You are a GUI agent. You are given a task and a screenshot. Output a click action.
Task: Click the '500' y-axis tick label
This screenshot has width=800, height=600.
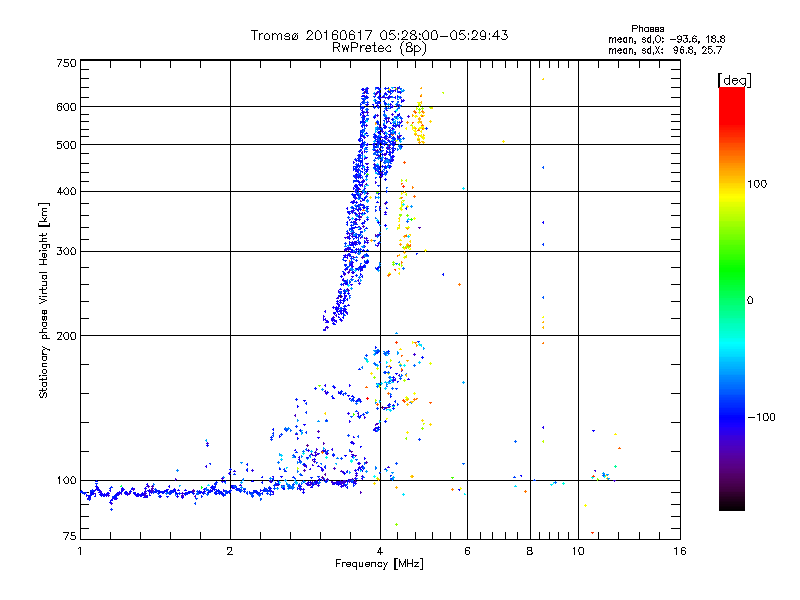tap(66, 145)
